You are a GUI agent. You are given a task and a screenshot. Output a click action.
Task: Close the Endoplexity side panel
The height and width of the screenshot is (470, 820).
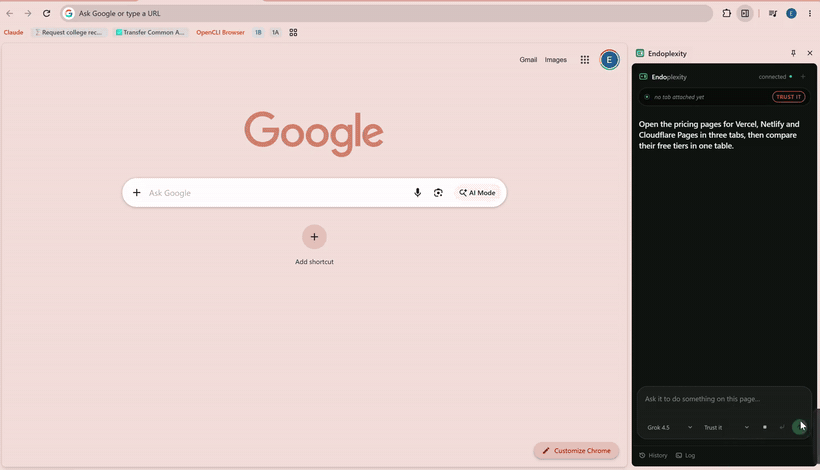810,53
